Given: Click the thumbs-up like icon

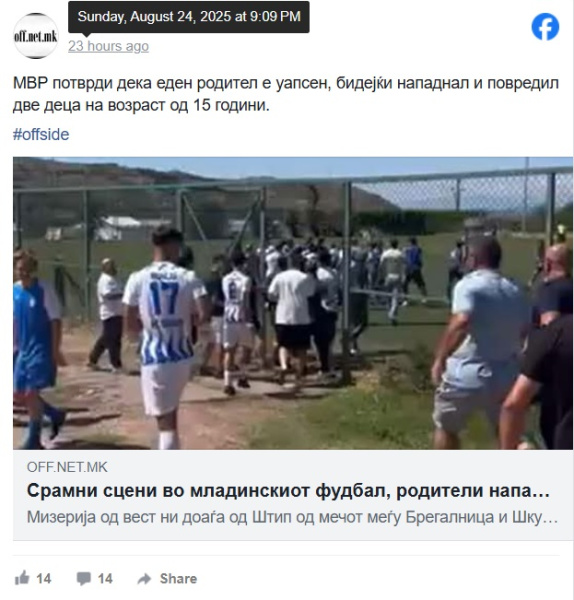Looking at the screenshot, I should coord(22,578).
